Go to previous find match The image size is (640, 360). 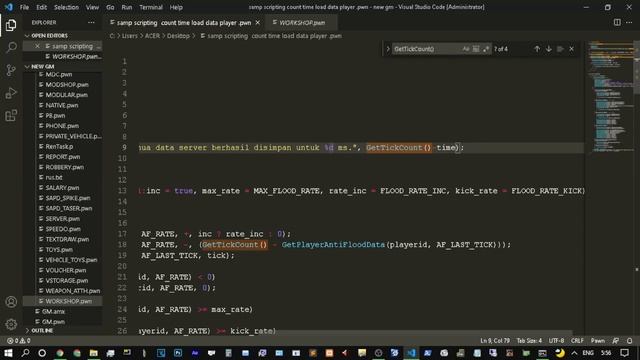point(537,49)
